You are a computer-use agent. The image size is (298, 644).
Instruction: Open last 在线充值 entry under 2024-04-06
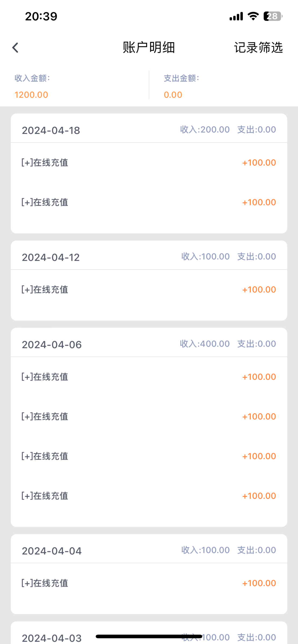149,496
